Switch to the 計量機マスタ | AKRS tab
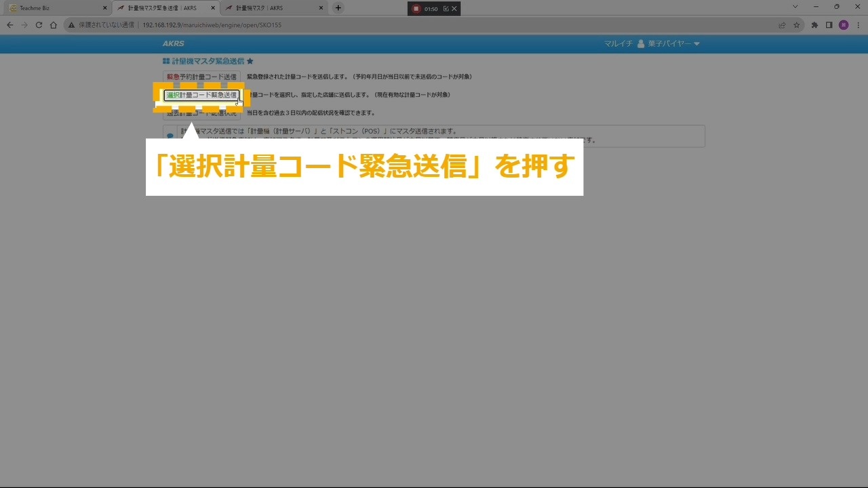This screenshot has width=868, height=488. pyautogui.click(x=271, y=8)
